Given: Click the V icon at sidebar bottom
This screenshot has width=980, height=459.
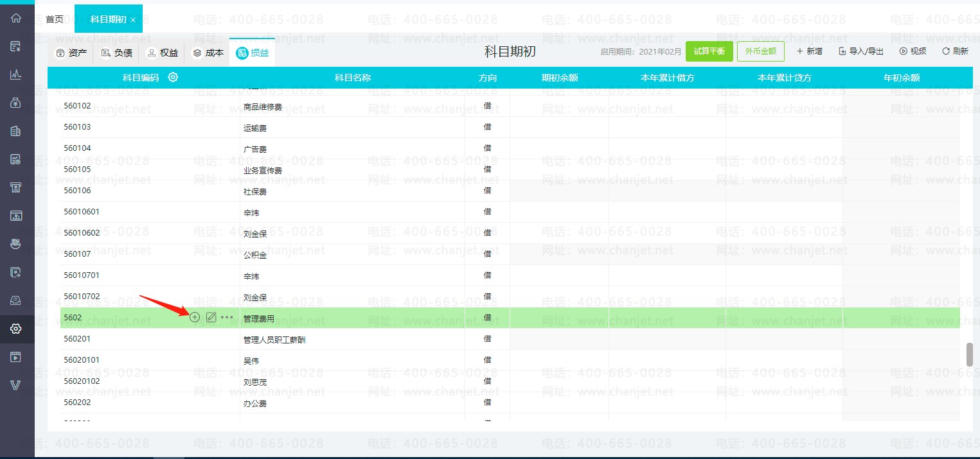Looking at the screenshot, I should pos(16,385).
